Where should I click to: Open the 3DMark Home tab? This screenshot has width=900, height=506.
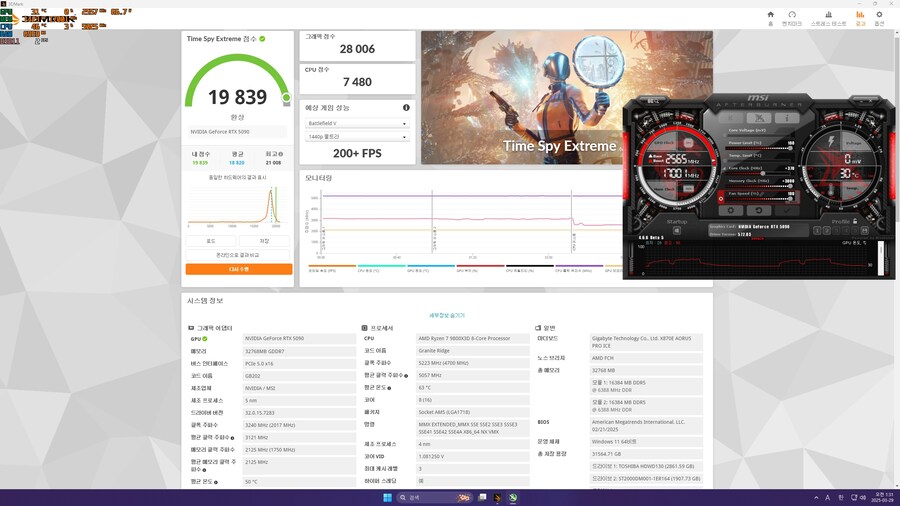tap(770, 17)
